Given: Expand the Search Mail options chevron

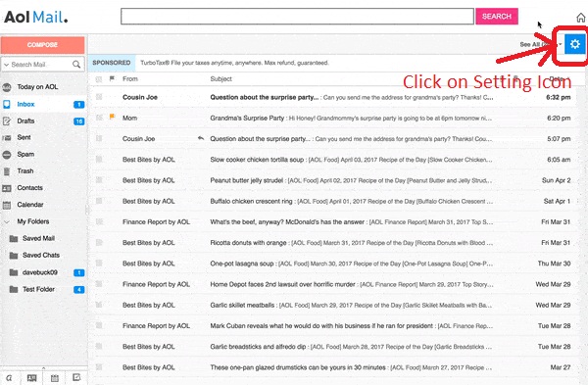Looking at the screenshot, I should click(x=6, y=65).
